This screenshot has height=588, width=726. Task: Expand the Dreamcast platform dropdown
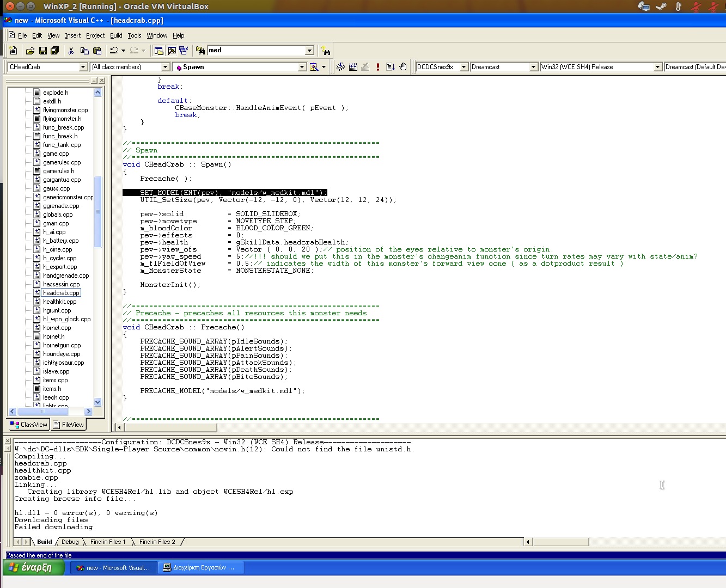(534, 67)
